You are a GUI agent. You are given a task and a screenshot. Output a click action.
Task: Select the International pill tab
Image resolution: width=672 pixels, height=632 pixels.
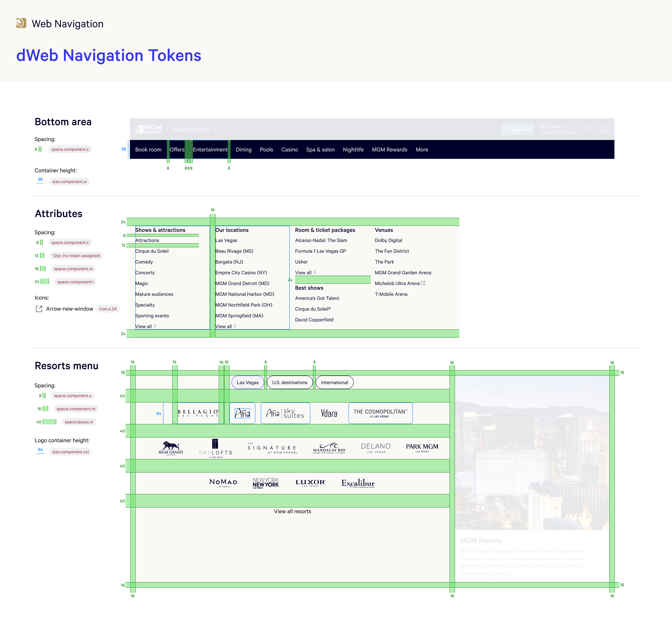tap(334, 382)
